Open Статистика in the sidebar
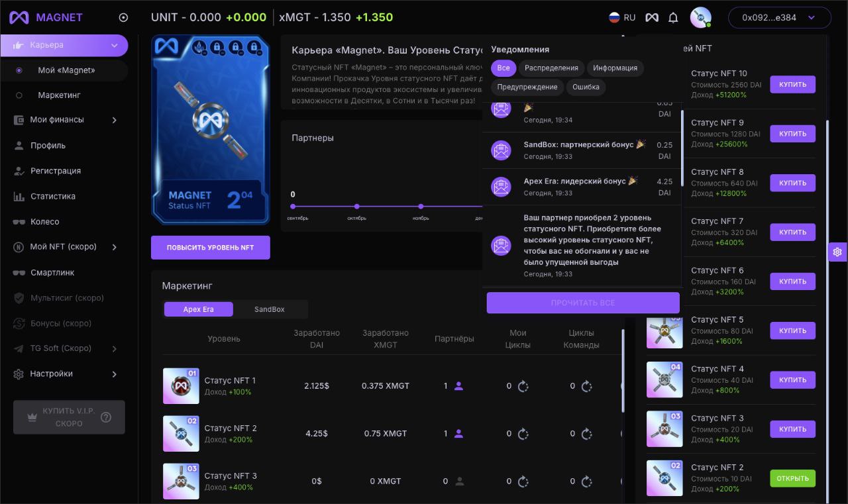The image size is (848, 504). (53, 197)
